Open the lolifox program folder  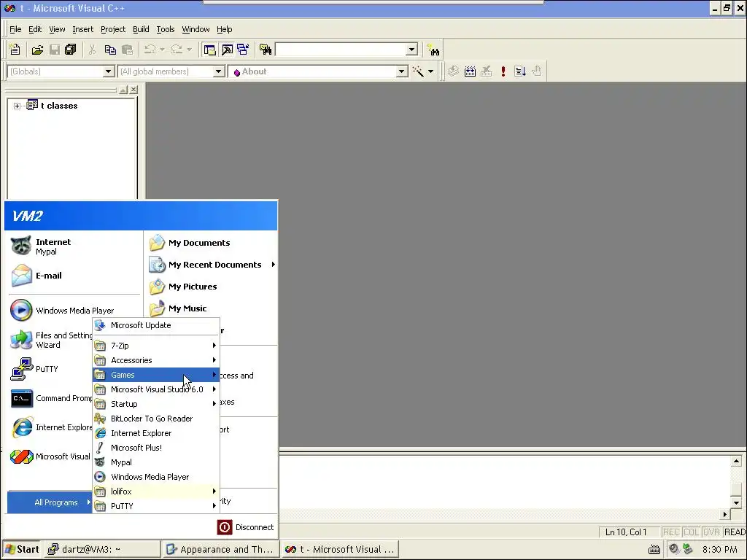tap(156, 491)
